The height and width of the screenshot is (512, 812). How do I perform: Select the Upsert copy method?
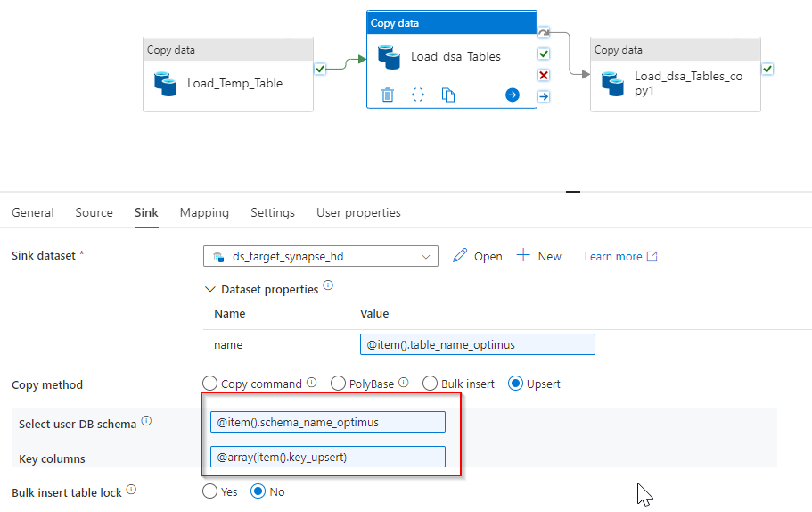(x=515, y=384)
